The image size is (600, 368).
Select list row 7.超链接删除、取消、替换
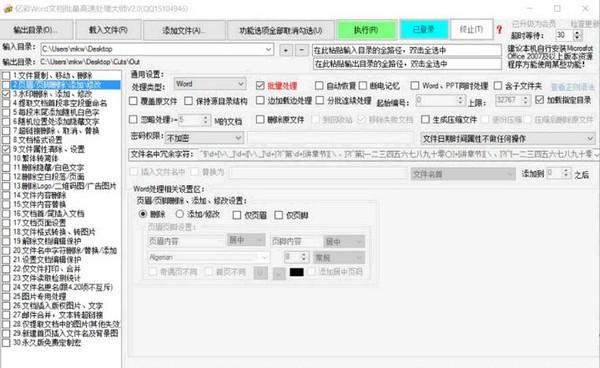click(x=61, y=130)
